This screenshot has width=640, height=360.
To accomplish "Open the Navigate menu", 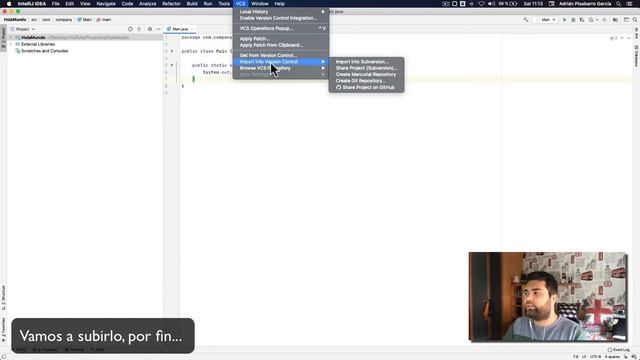I will coord(106,4).
